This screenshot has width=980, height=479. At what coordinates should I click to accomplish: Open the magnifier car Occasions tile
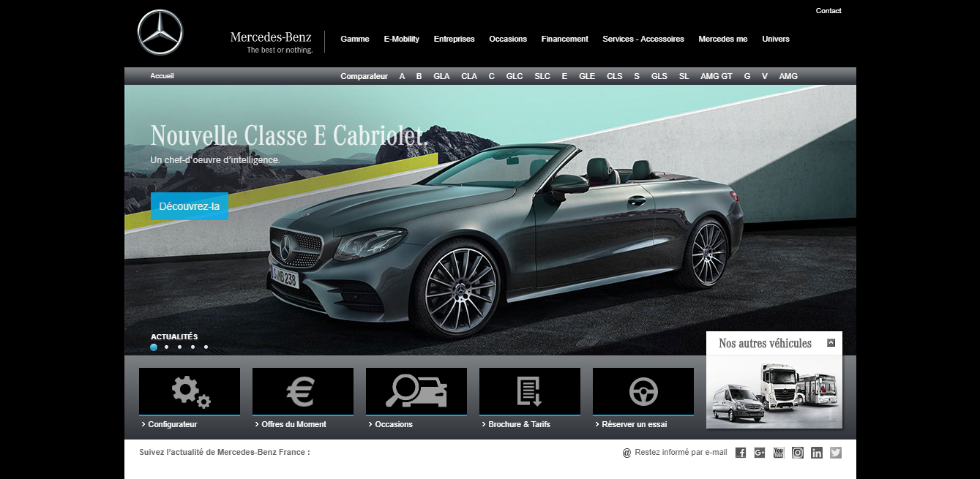pyautogui.click(x=416, y=391)
